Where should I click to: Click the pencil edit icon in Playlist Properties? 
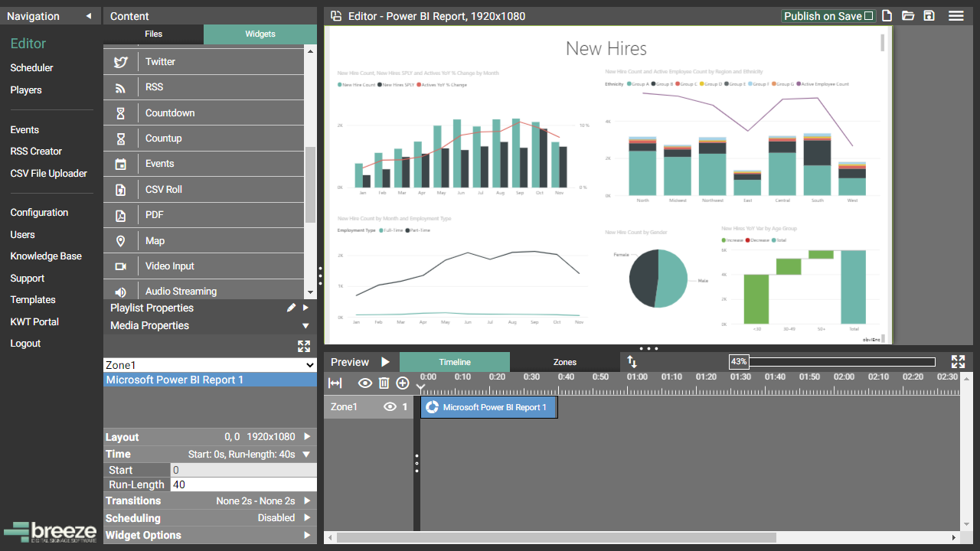[x=291, y=308]
